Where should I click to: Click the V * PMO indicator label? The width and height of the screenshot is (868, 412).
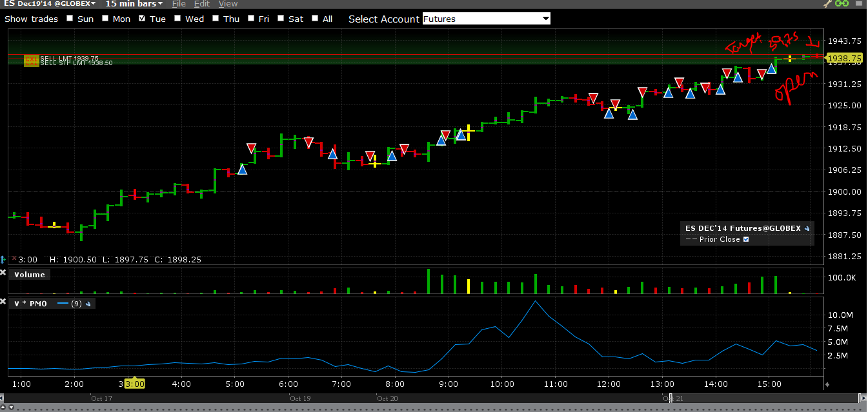coord(30,303)
